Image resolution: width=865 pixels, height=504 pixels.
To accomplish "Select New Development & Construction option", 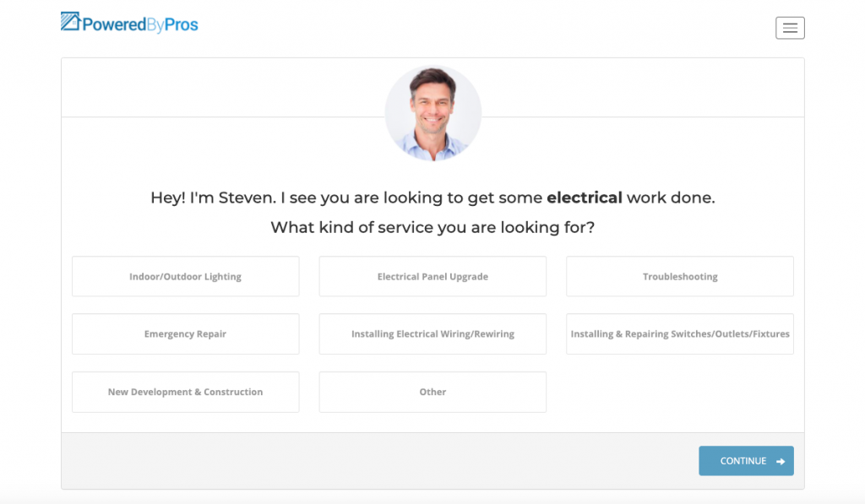I will point(185,392).
